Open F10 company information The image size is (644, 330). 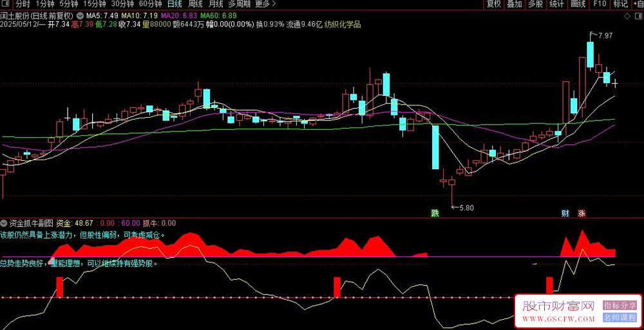point(600,4)
